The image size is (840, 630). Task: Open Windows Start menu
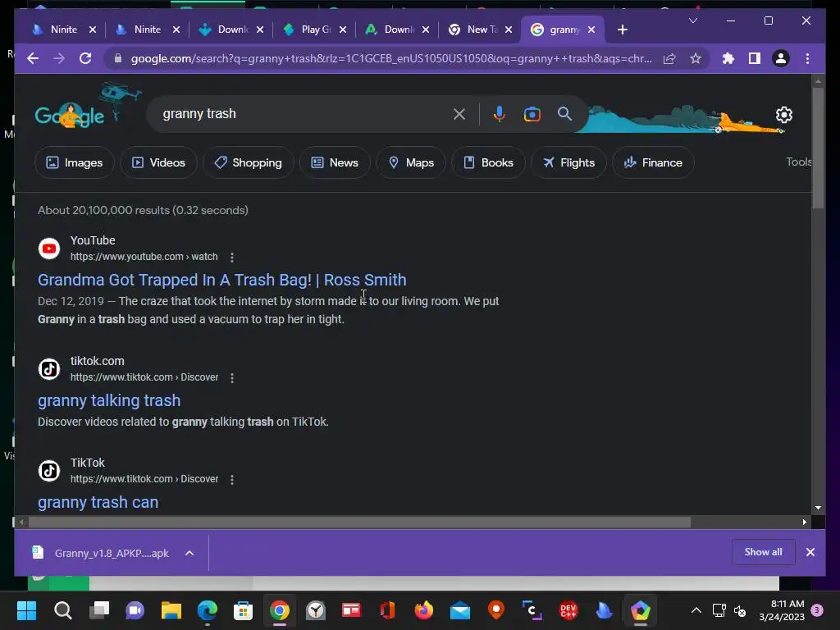coord(26,610)
